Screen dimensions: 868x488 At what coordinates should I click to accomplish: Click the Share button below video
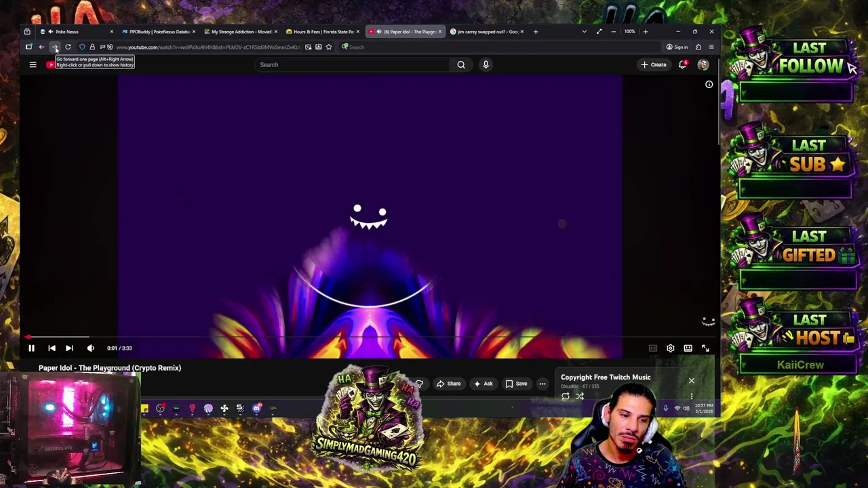pos(448,384)
